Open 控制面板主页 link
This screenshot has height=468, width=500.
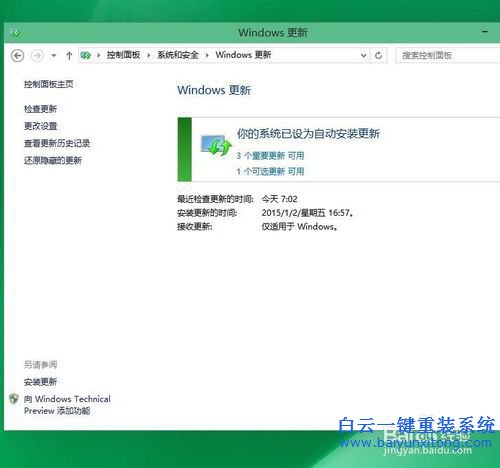[x=49, y=84]
